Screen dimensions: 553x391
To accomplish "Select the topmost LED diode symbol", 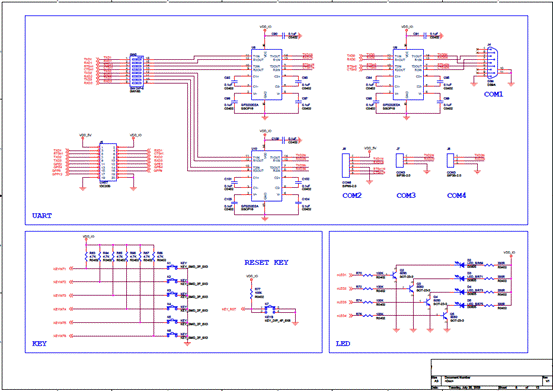I will (461, 265).
